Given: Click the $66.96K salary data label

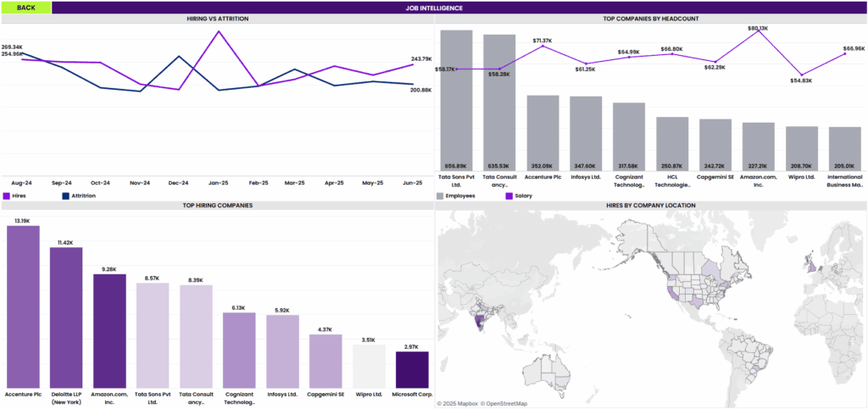Looking at the screenshot, I should point(853,48).
